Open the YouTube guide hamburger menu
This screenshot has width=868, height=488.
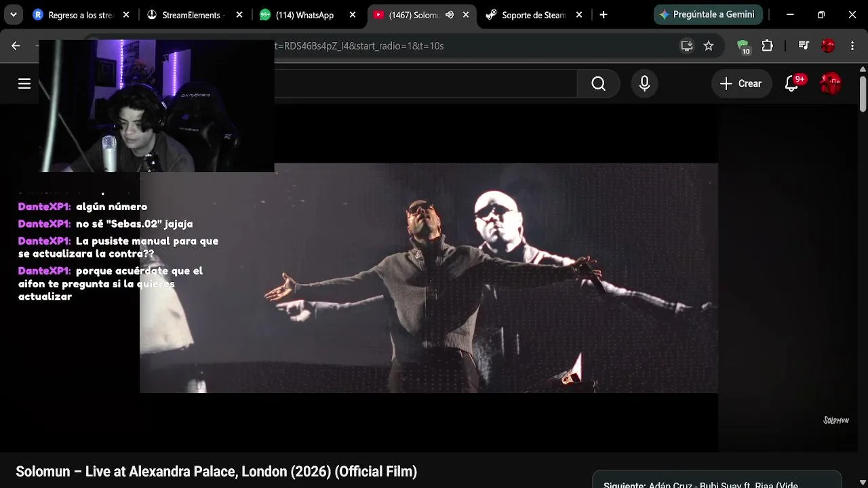tap(24, 83)
